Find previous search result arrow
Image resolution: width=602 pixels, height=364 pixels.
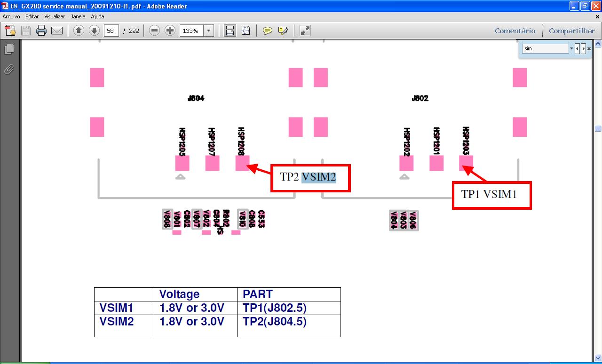point(578,48)
